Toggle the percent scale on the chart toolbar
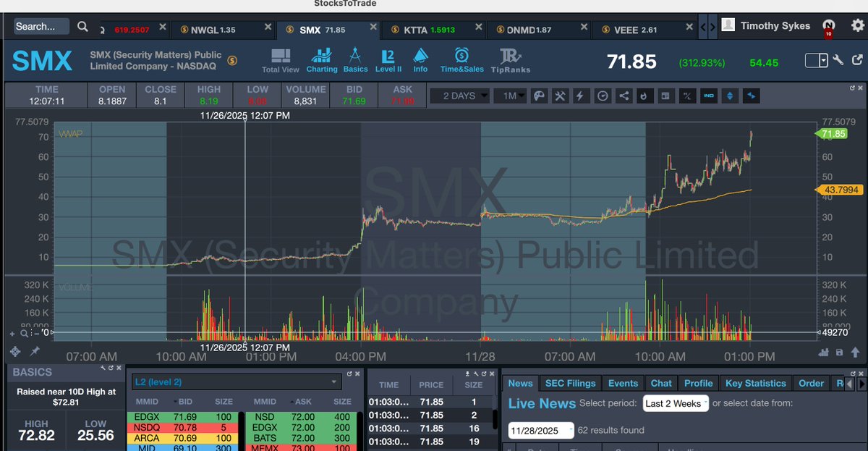This screenshot has height=451, width=868. pyautogui.click(x=687, y=96)
